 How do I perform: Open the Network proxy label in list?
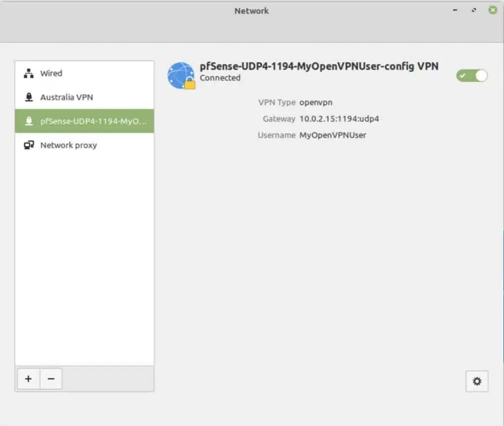click(x=68, y=145)
